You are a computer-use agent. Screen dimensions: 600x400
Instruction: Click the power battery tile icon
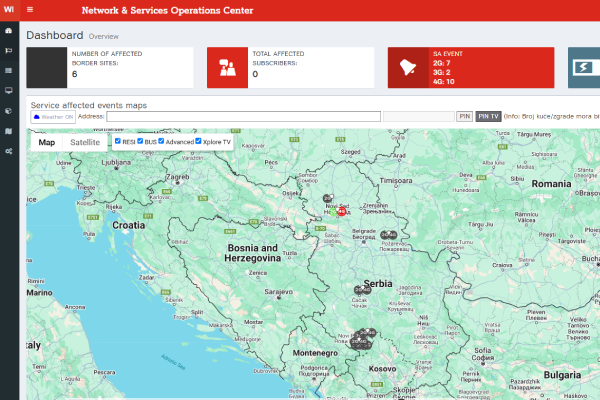pyautogui.click(x=584, y=68)
